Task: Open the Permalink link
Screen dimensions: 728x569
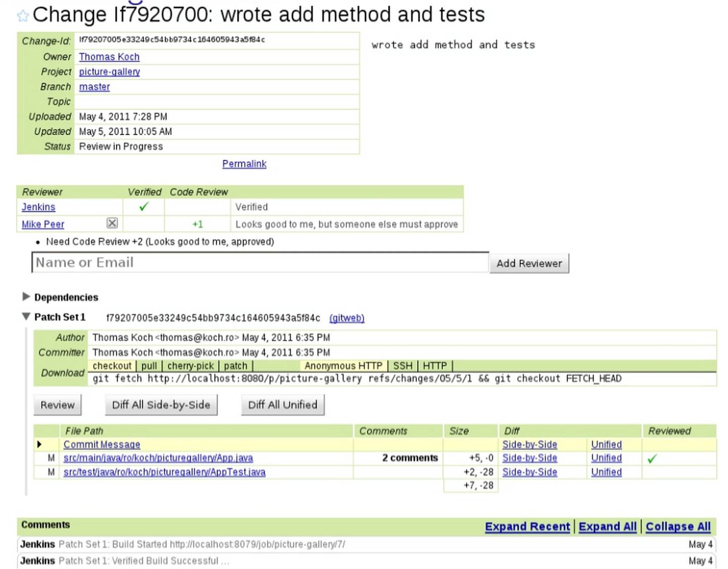Action: click(x=244, y=164)
